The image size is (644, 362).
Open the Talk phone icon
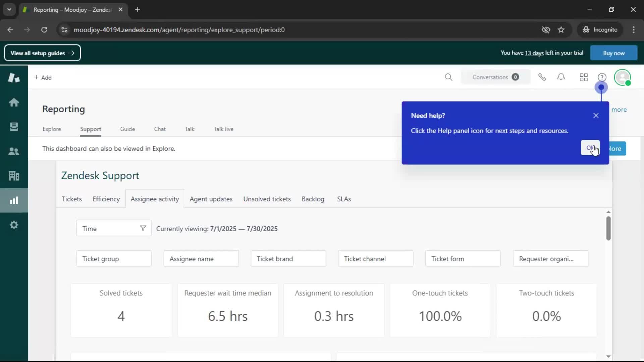(542, 77)
